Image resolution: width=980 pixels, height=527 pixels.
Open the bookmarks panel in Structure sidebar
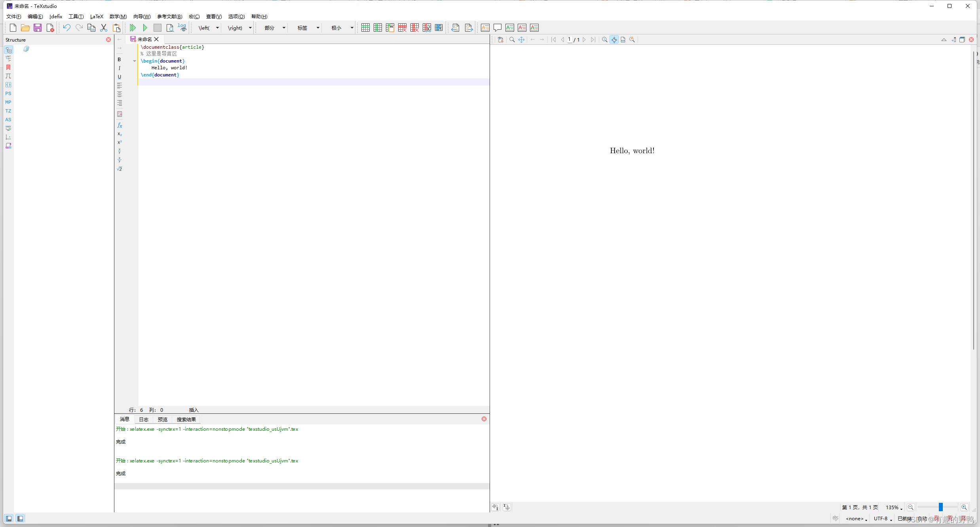click(x=8, y=67)
